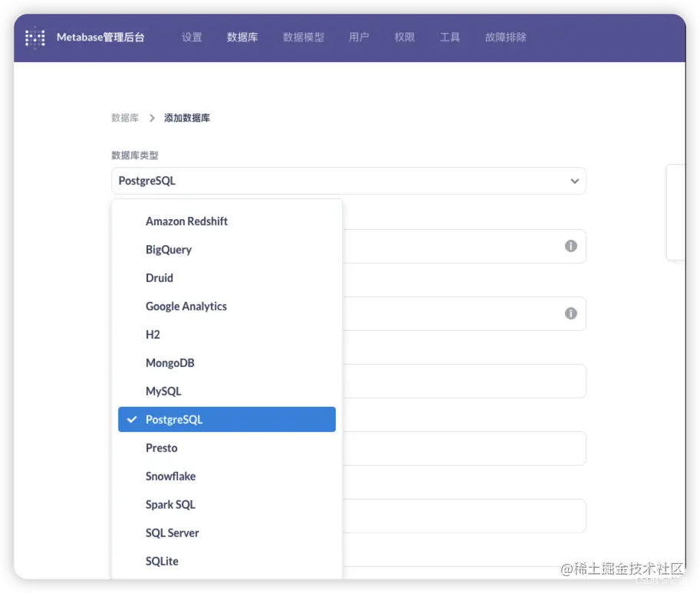The image size is (700, 593).
Task: Pick Presto from the dropdown
Action: [x=227, y=448]
